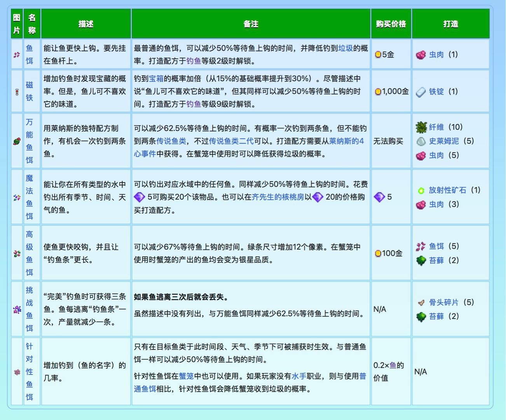Screen dimensions: 506x420
Task: Follow the 宝箱 link in 磁铁 notes
Action: click(156, 79)
